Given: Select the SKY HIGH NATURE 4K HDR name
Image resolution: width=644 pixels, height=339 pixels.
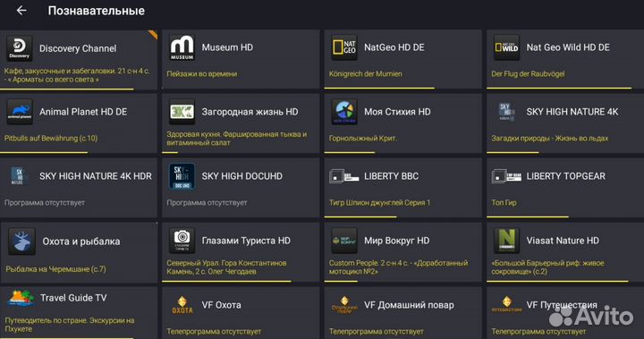Looking at the screenshot, I should tap(96, 176).
